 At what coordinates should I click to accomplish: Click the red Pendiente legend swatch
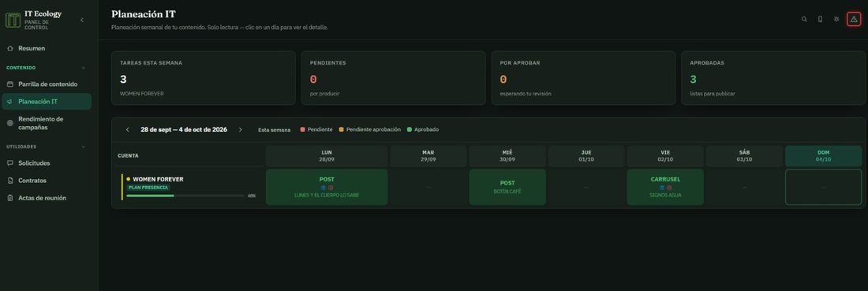click(303, 129)
